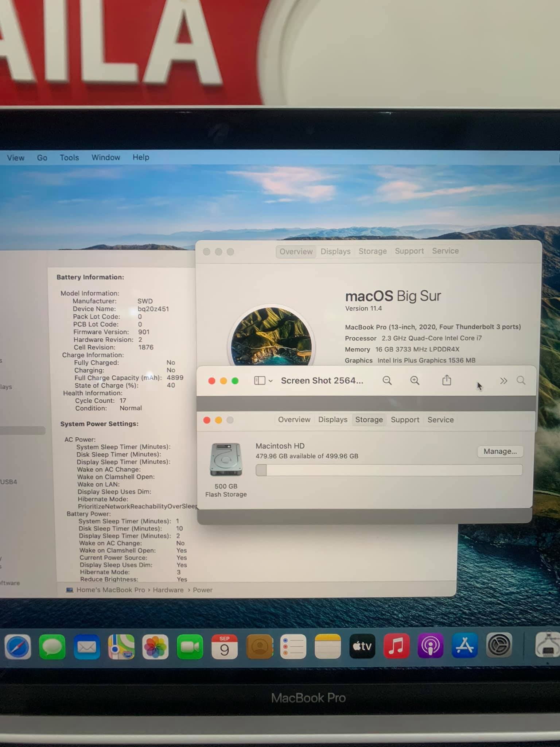Click Hardware in the bottom path breadcrumb
Image resolution: width=560 pixels, height=747 pixels.
168,590
